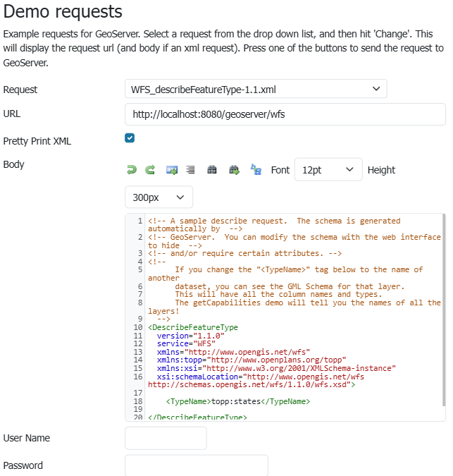Image resolution: width=453 pixels, height=476 pixels.
Task: Redo the last undone edit
Action: [150, 170]
